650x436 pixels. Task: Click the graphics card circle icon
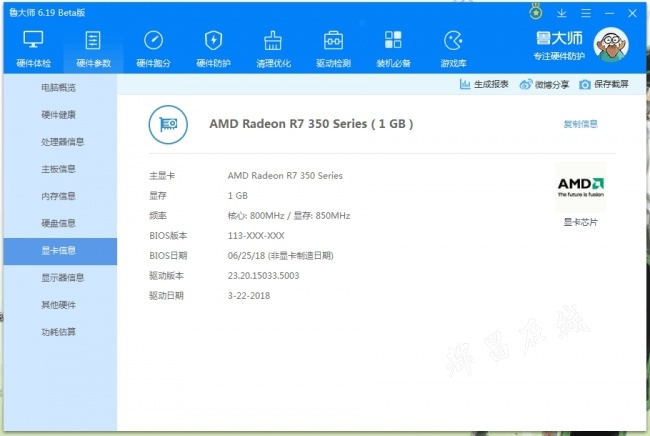[x=168, y=124]
